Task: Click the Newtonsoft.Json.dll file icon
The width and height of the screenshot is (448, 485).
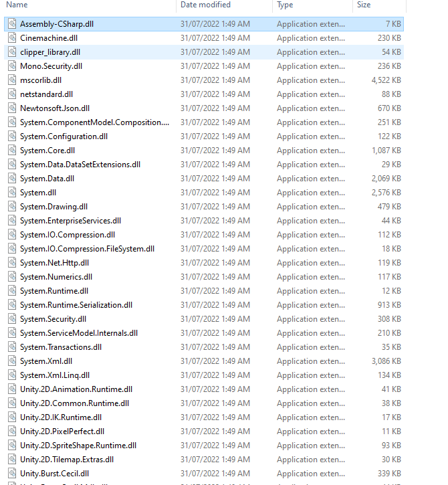Action: tap(12, 108)
